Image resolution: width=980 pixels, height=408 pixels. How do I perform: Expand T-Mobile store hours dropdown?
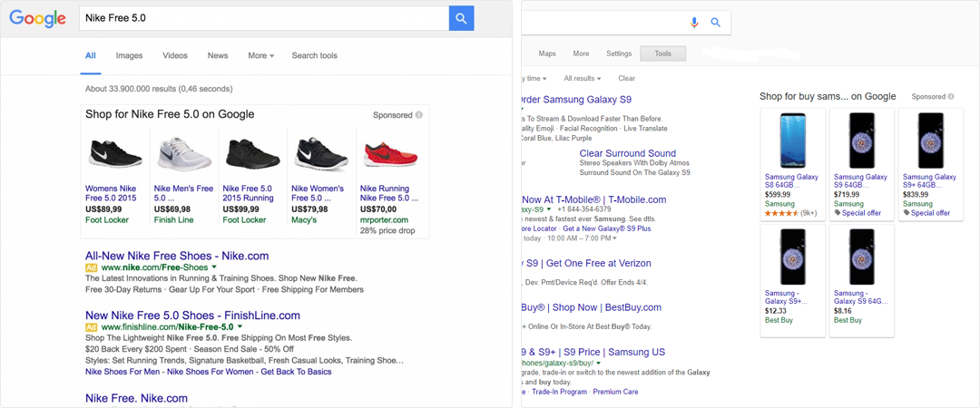point(614,238)
